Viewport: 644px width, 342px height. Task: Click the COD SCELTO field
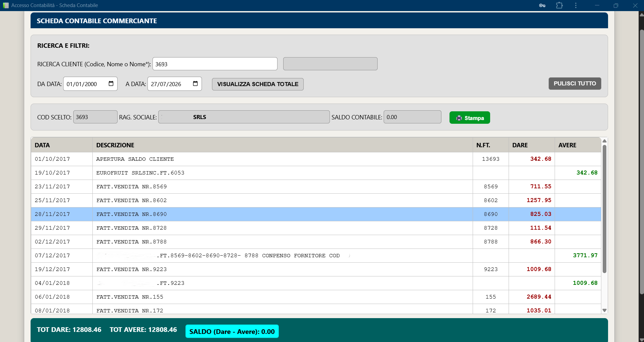(x=95, y=117)
